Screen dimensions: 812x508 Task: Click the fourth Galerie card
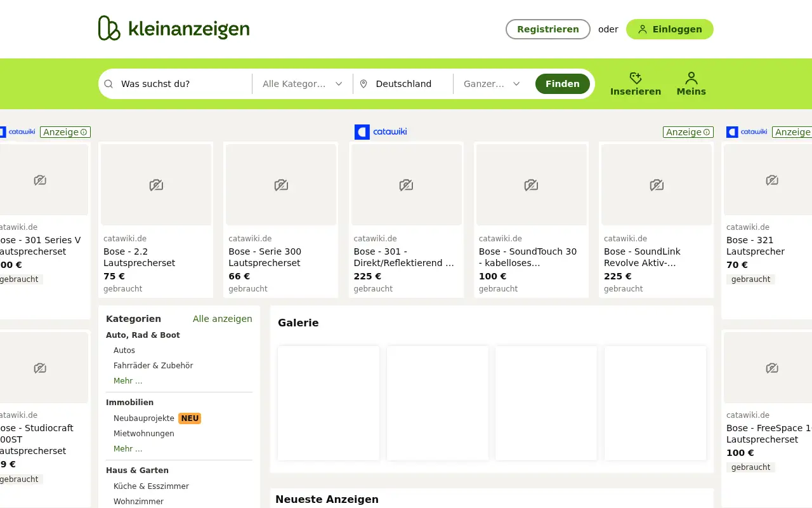click(655, 403)
